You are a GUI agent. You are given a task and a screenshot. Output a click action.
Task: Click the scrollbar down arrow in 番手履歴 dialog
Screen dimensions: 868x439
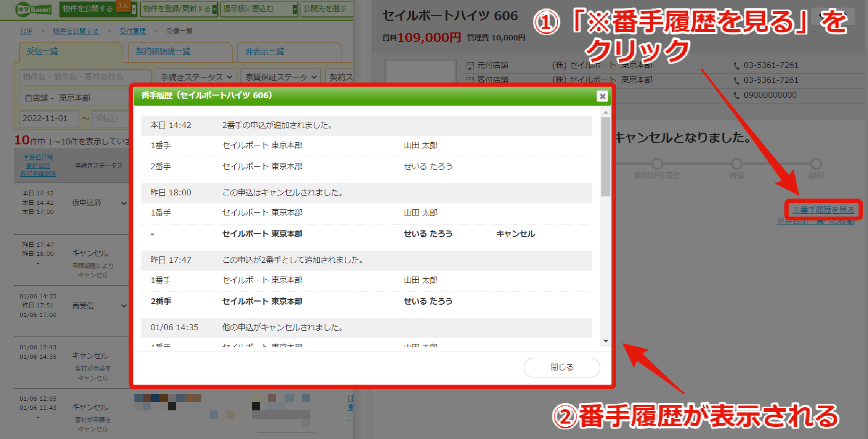click(x=606, y=341)
